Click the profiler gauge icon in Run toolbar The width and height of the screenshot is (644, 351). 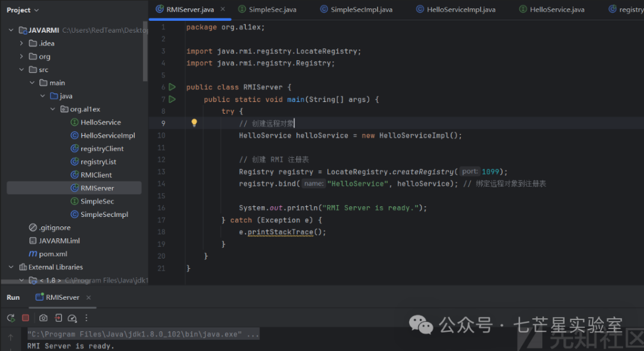pyautogui.click(x=72, y=318)
